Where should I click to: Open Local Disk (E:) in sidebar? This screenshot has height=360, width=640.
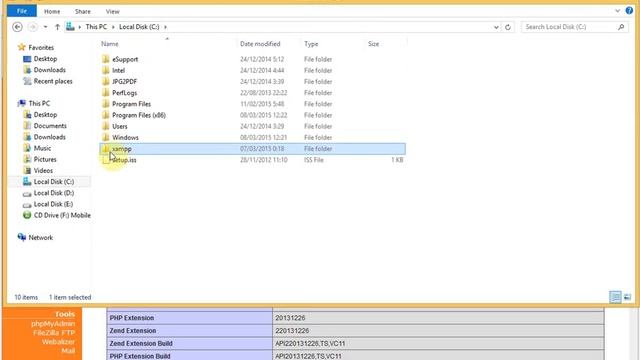[x=53, y=204]
